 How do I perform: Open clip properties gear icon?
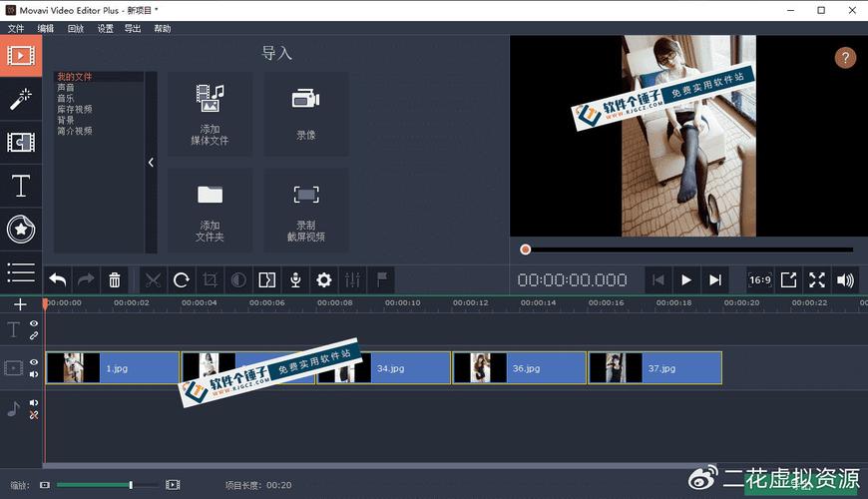pyautogui.click(x=324, y=280)
